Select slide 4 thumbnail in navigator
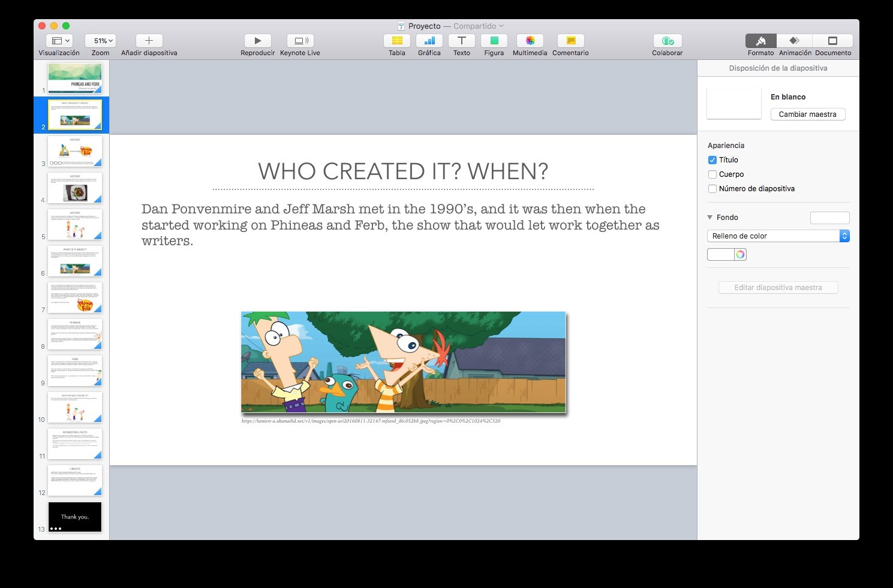 (x=75, y=188)
